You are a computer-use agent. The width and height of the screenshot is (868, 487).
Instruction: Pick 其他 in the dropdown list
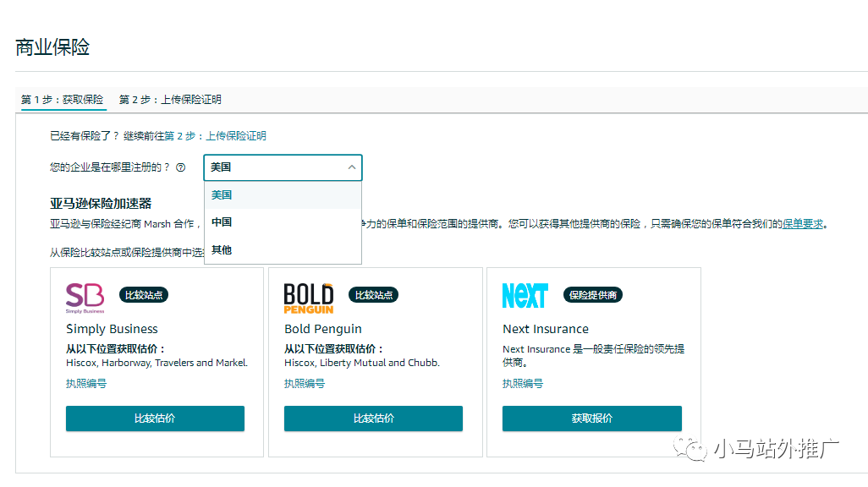(x=283, y=250)
